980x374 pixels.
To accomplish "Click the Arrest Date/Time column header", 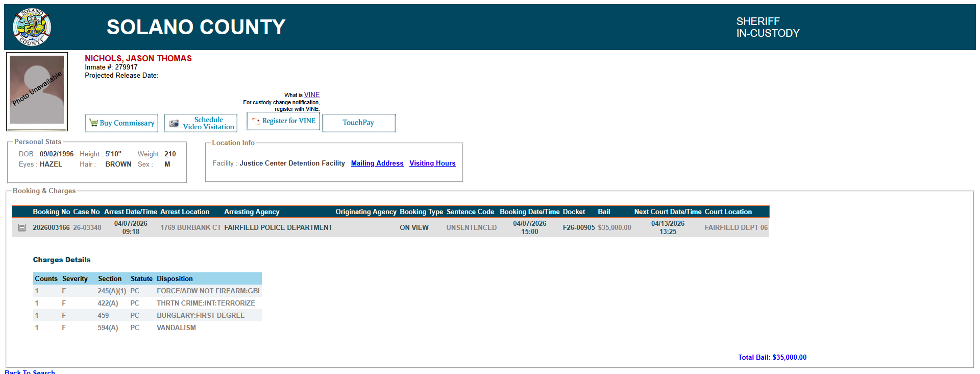I will (x=131, y=212).
